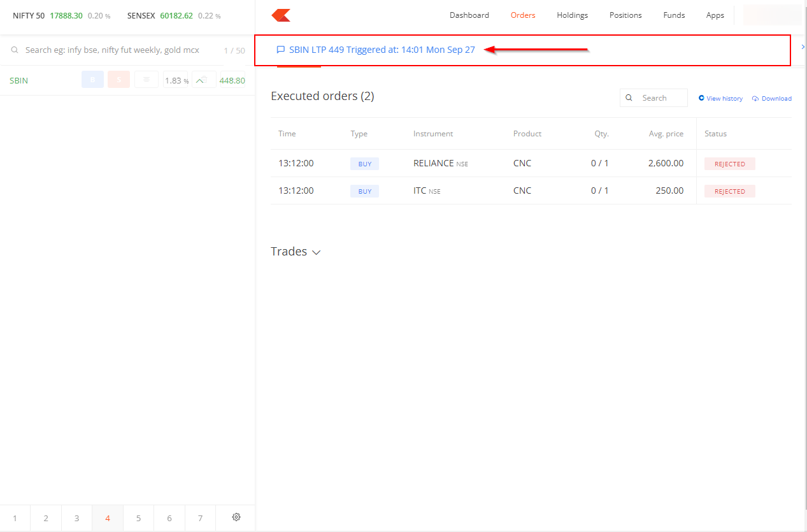
Task: Select SBIN in the marketwatch
Action: point(19,80)
